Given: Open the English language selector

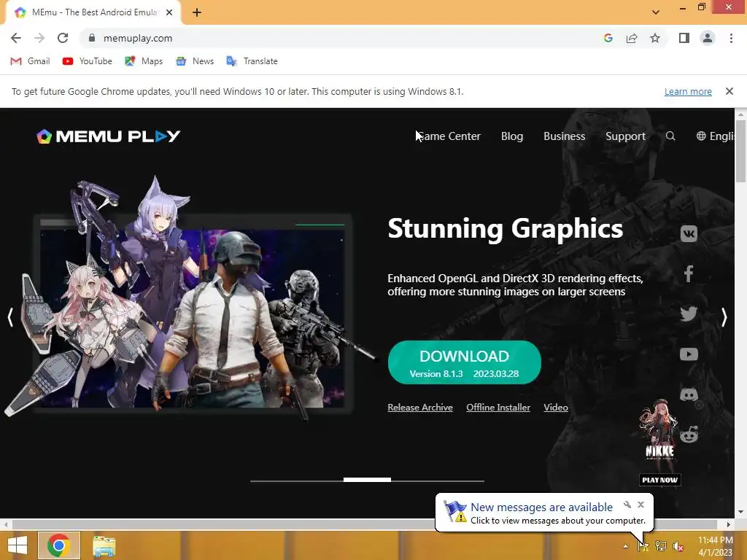Looking at the screenshot, I should [715, 136].
